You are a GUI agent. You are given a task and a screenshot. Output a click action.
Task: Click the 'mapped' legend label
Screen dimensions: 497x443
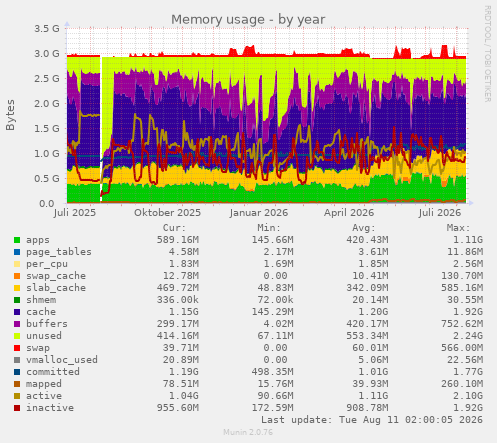point(44,384)
